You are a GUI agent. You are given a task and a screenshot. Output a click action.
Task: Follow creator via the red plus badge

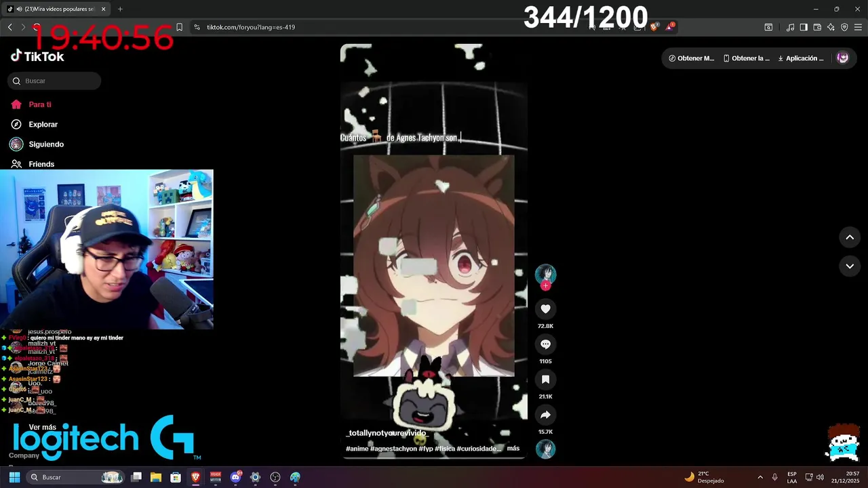click(545, 285)
